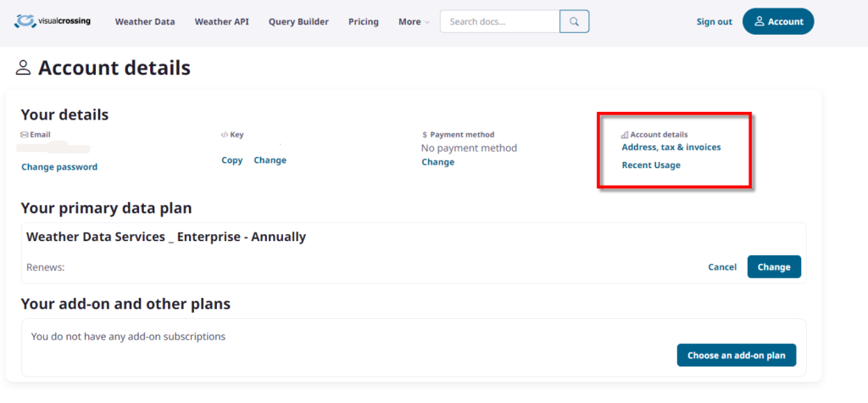The height and width of the screenshot is (403, 868).
Task: Copy the API key
Action: click(x=231, y=160)
